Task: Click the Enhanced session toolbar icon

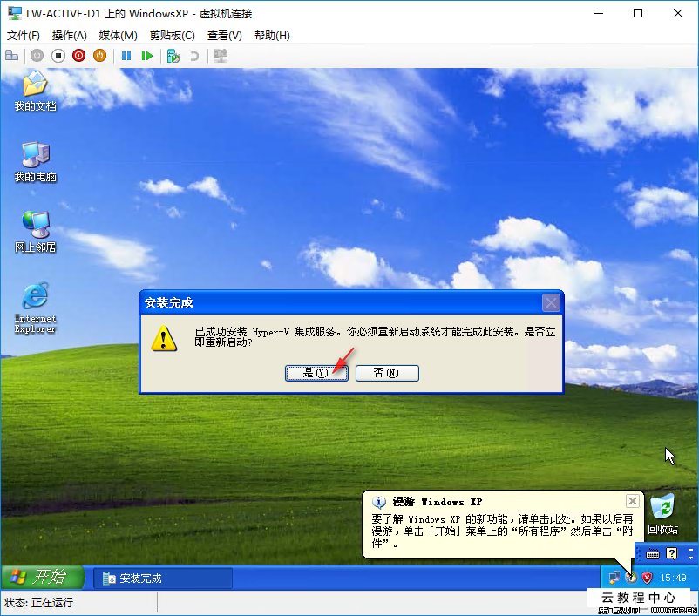Action: (x=221, y=56)
